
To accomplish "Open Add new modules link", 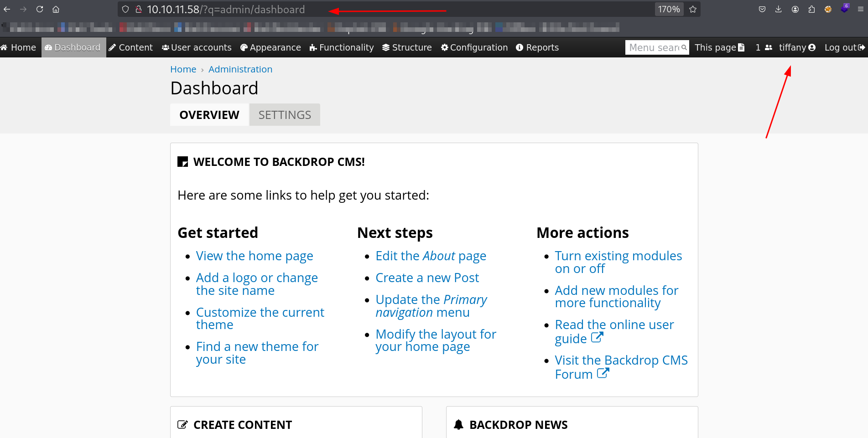I will (616, 297).
